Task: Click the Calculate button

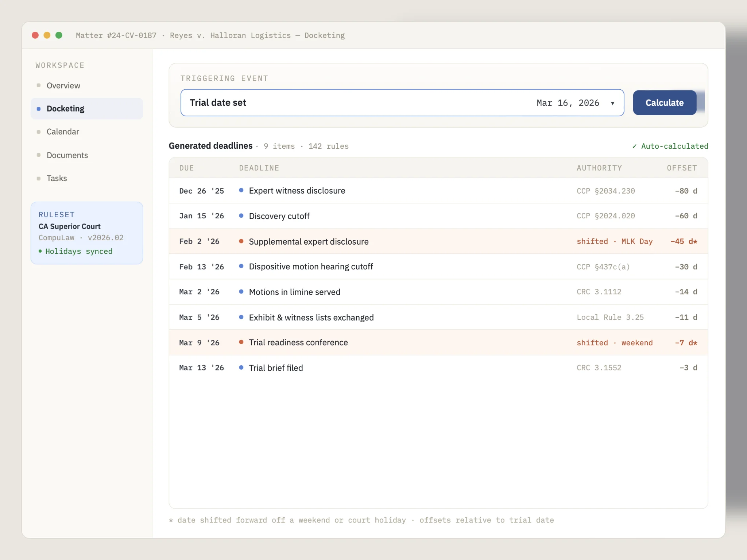Action: (665, 103)
